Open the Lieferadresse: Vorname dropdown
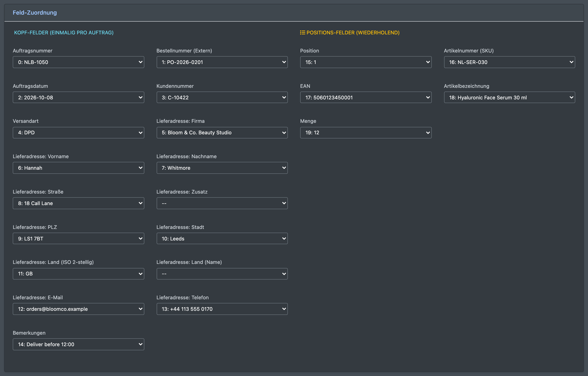588x376 pixels. tap(78, 168)
